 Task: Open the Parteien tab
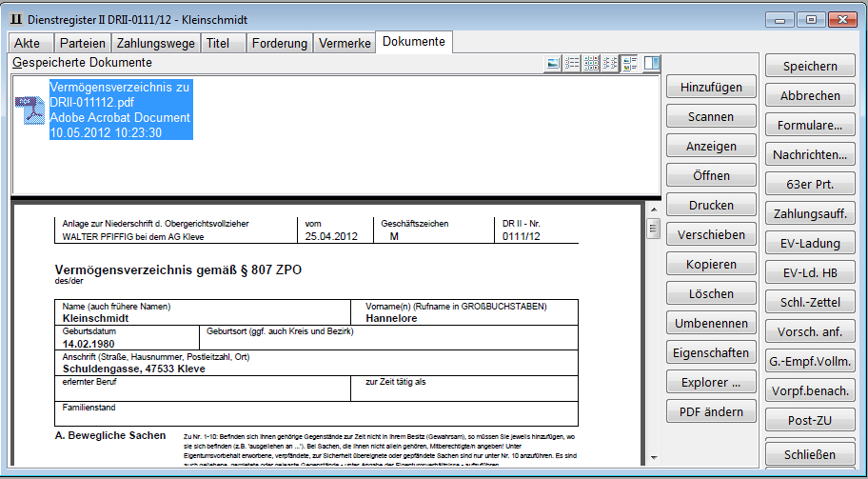point(82,43)
